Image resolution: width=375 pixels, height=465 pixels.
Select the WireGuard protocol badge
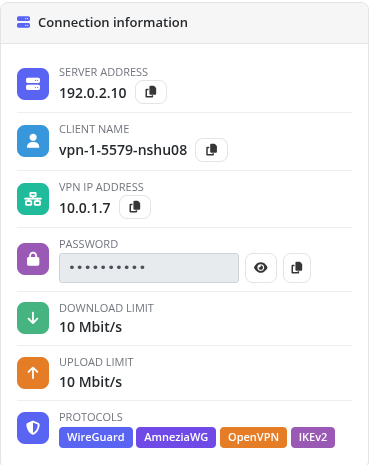(96, 437)
